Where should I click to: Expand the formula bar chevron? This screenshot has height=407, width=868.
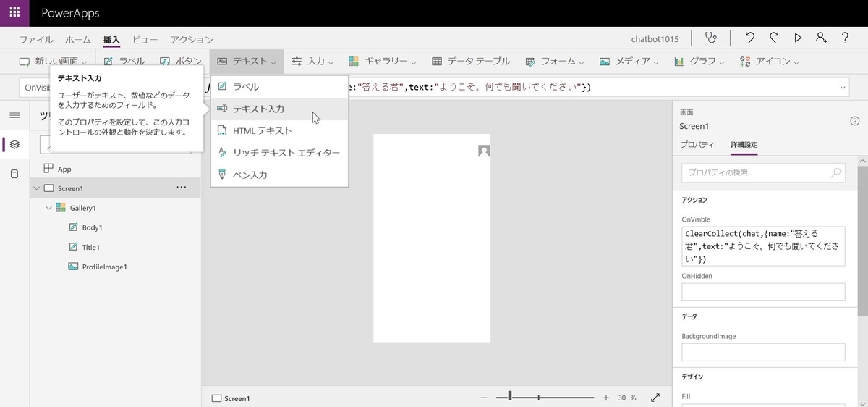(x=843, y=88)
